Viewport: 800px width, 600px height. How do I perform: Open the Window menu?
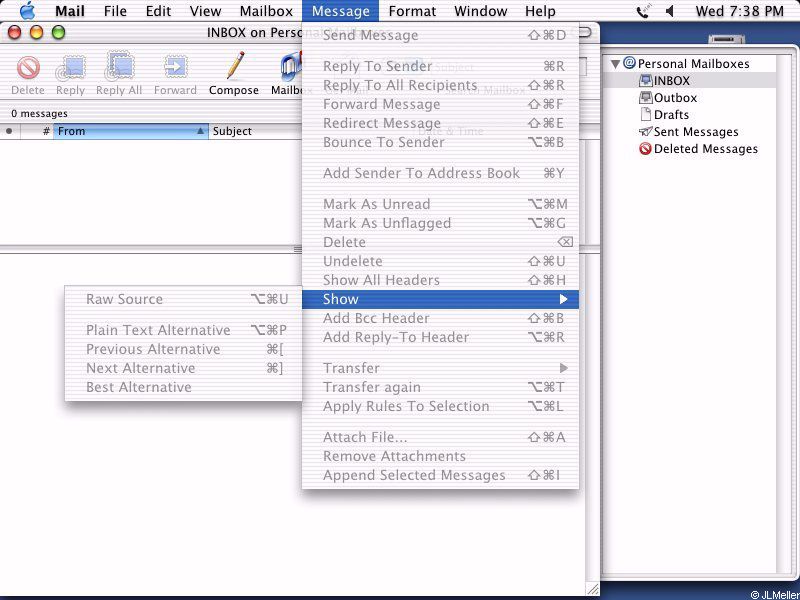click(x=480, y=11)
